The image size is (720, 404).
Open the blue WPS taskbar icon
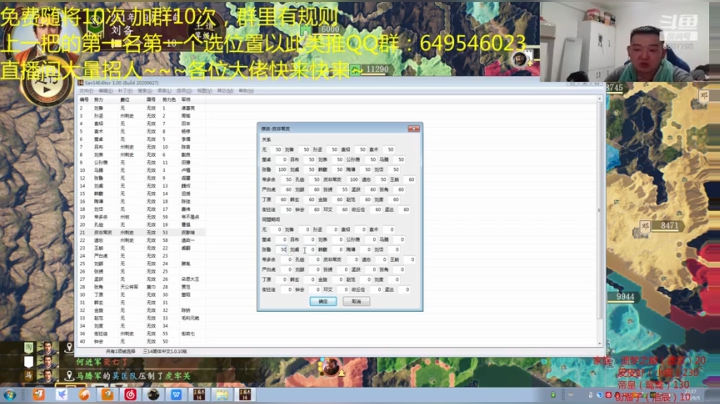point(176,394)
